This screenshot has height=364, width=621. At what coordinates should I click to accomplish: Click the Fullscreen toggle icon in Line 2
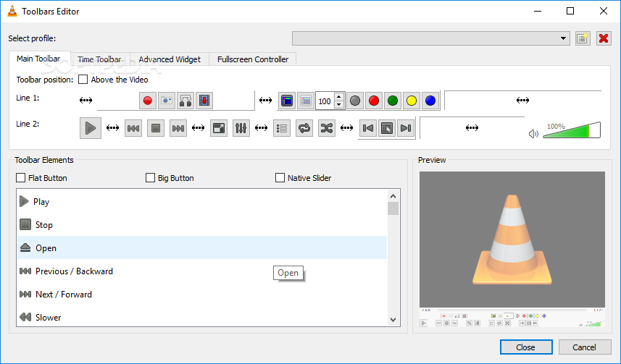pos(219,128)
